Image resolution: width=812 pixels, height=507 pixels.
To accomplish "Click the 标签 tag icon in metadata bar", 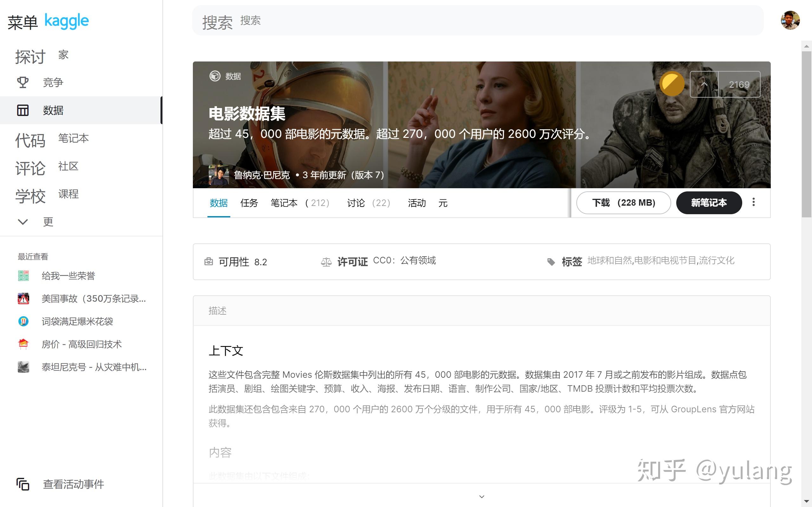I will [551, 262].
